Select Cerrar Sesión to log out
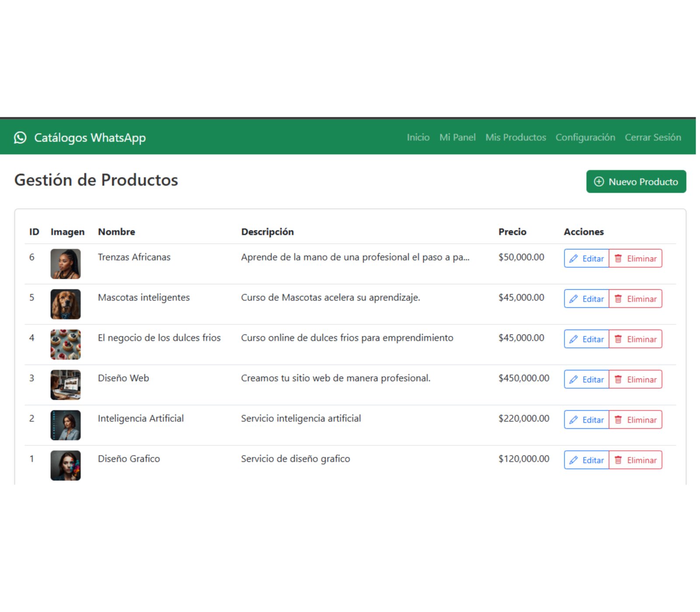700x612 pixels. pyautogui.click(x=652, y=137)
